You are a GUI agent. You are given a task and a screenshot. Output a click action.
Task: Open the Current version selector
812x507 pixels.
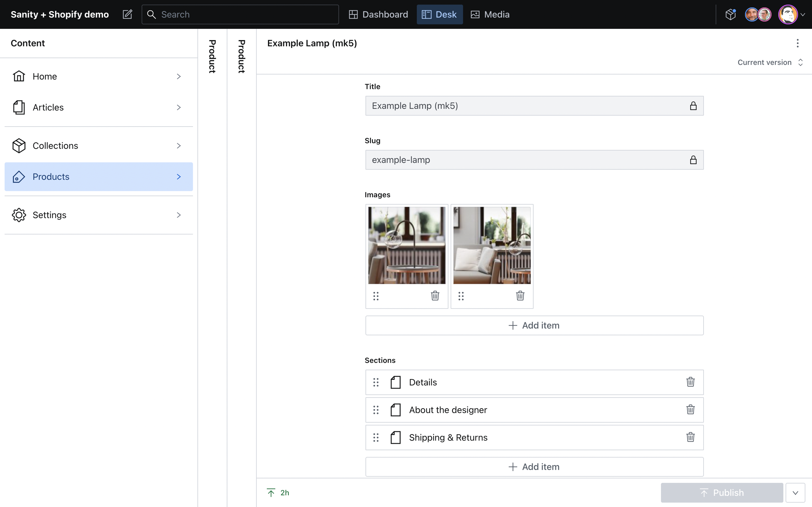point(770,62)
